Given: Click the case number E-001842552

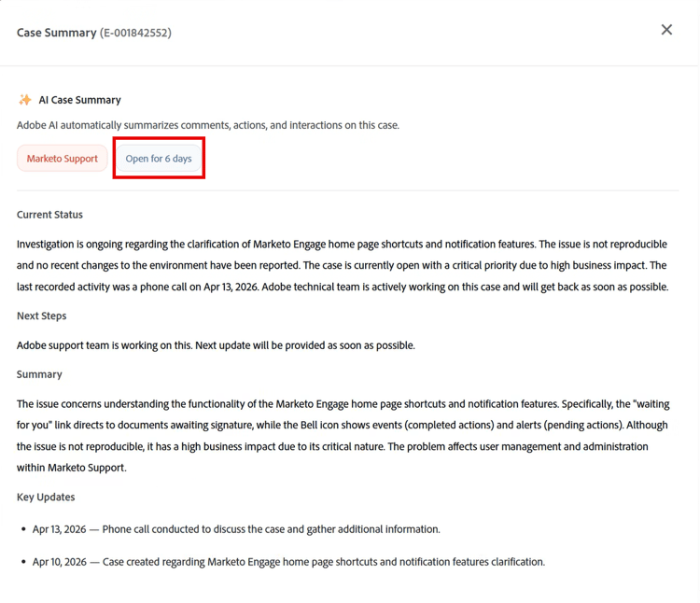Looking at the screenshot, I should click(135, 33).
